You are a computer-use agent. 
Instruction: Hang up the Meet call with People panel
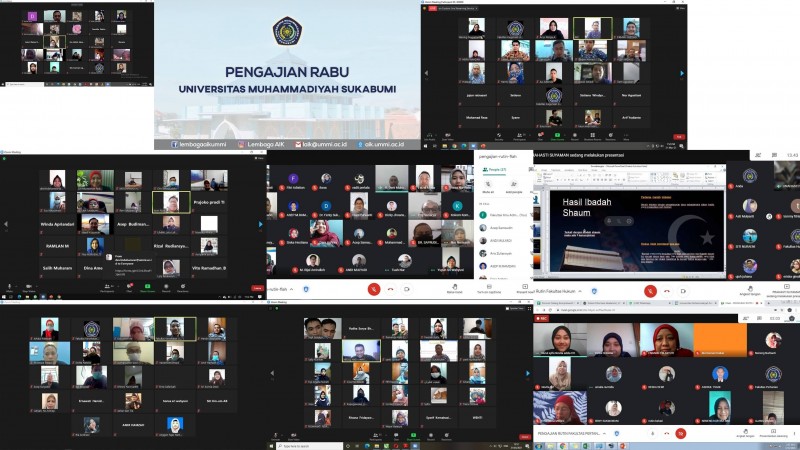[x=391, y=289]
